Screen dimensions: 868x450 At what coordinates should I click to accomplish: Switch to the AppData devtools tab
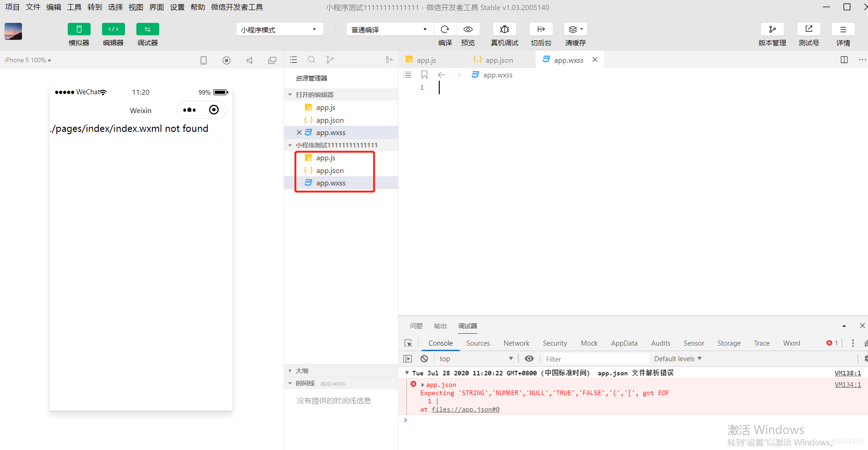[624, 343]
